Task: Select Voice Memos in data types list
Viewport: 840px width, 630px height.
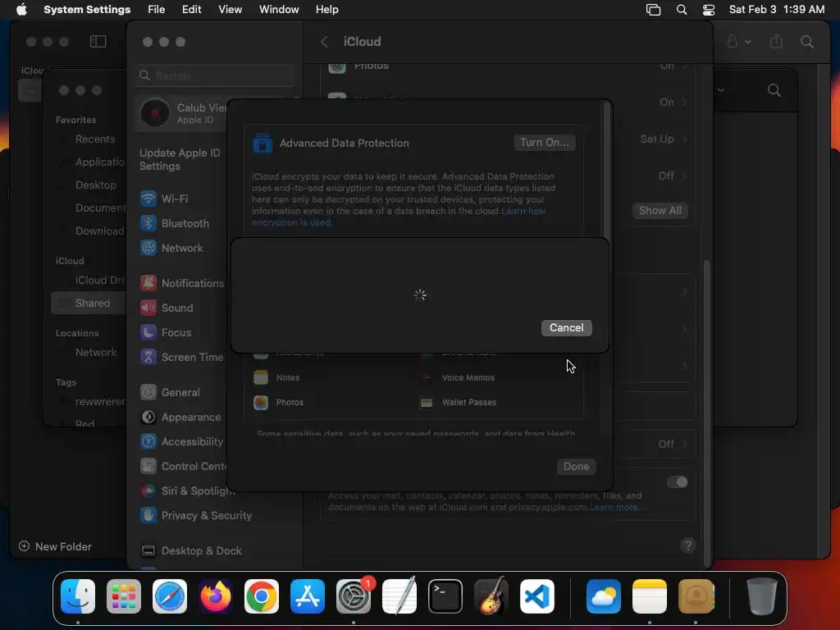Action: pos(457,377)
